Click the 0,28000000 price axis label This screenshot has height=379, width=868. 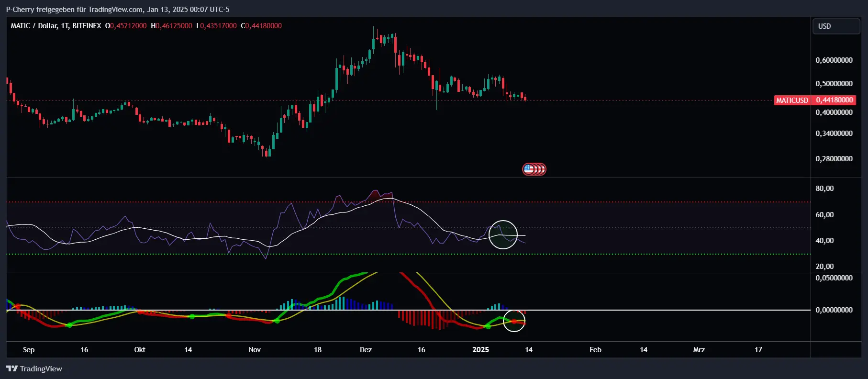click(834, 159)
